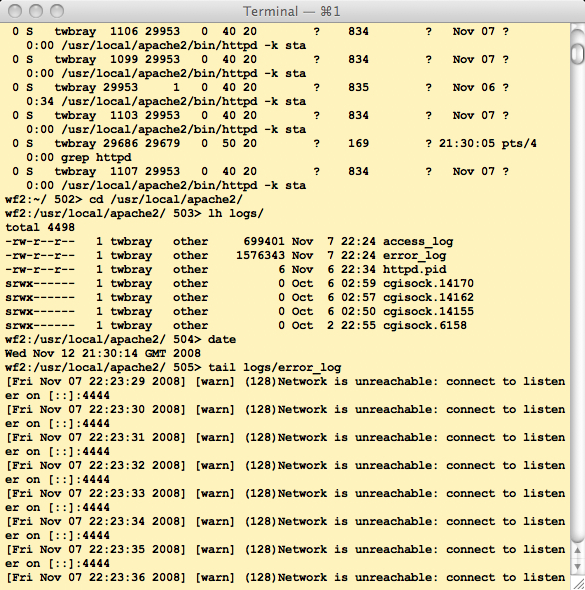Click the size value '169'

[358, 143]
